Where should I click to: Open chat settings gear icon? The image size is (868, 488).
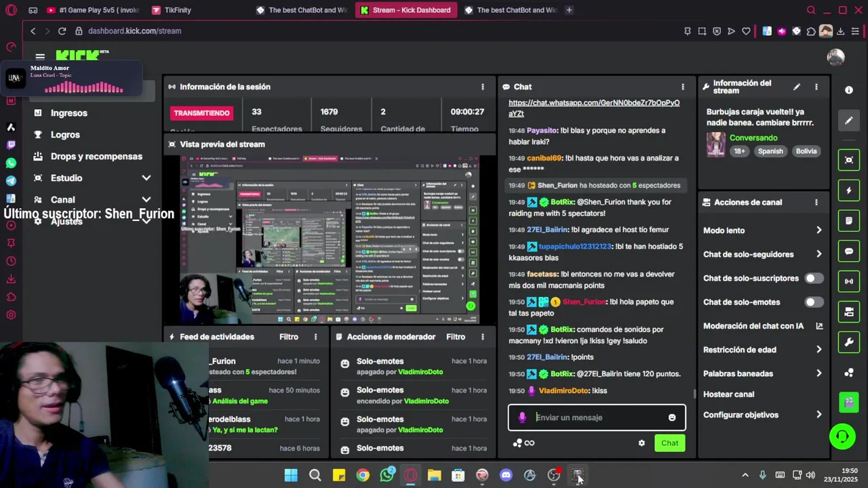[x=642, y=443]
